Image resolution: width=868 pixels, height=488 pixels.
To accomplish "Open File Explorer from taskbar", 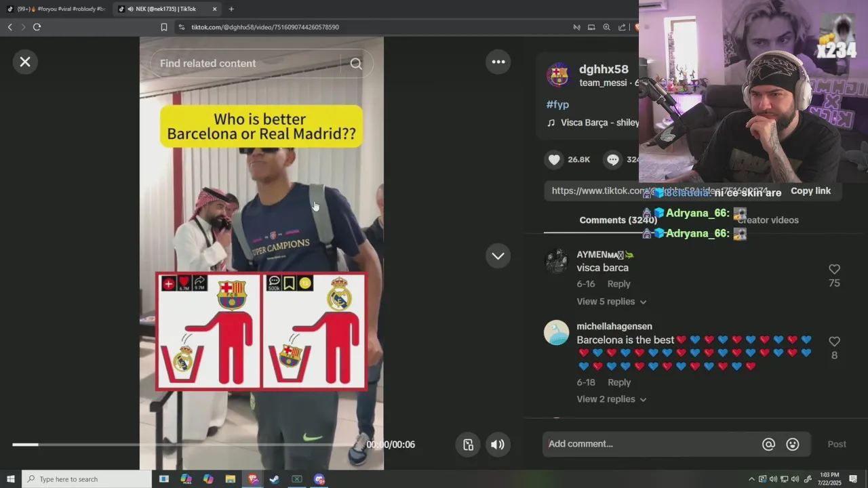I will click(x=230, y=479).
